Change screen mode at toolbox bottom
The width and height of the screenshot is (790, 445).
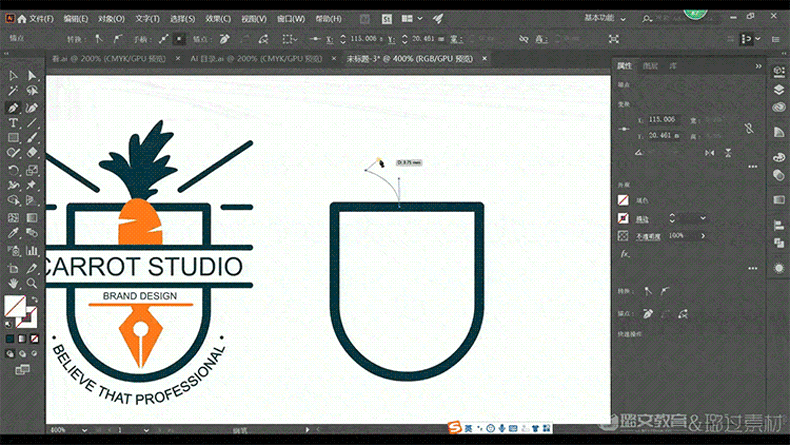pyautogui.click(x=22, y=370)
